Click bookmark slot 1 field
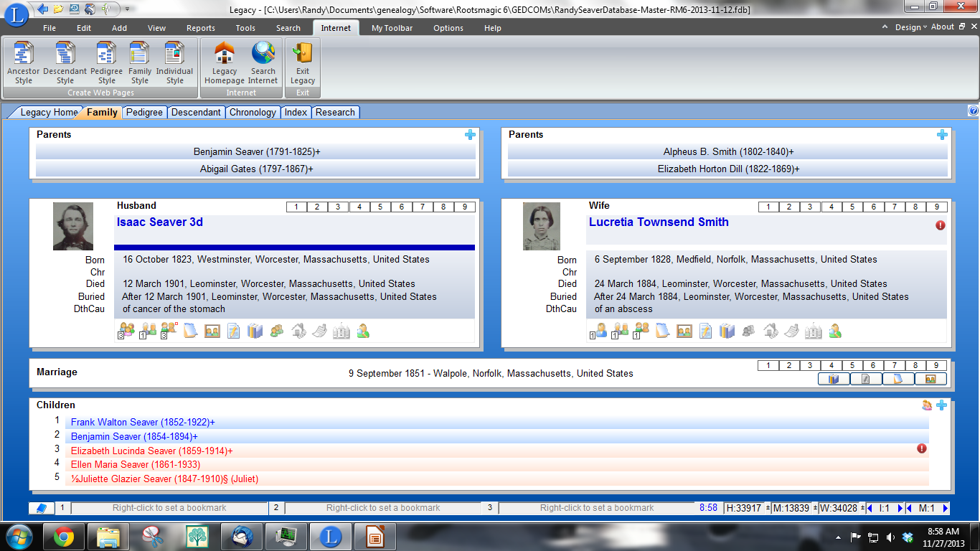Screen dimensions: 980x551 [169, 508]
